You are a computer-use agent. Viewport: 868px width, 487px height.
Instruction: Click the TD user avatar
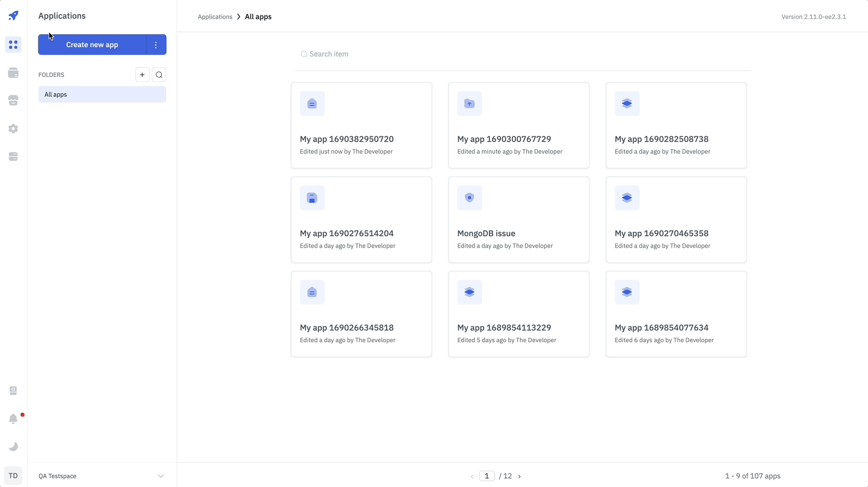13,476
